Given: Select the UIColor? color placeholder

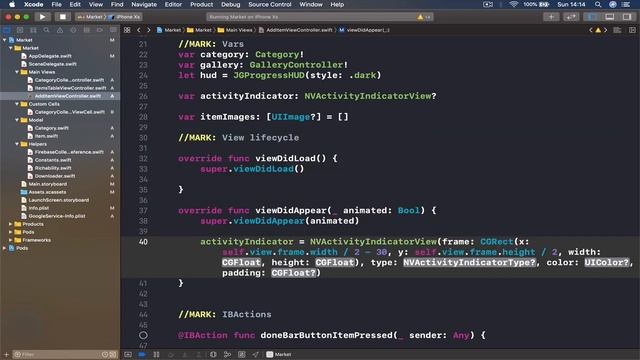Looking at the screenshot, I should 607,262.
